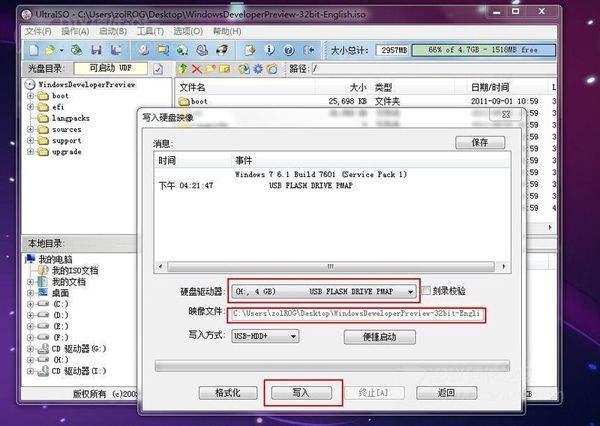Click the 文件名 column header
Image resolution: width=600 pixels, height=426 pixels.
[192, 88]
